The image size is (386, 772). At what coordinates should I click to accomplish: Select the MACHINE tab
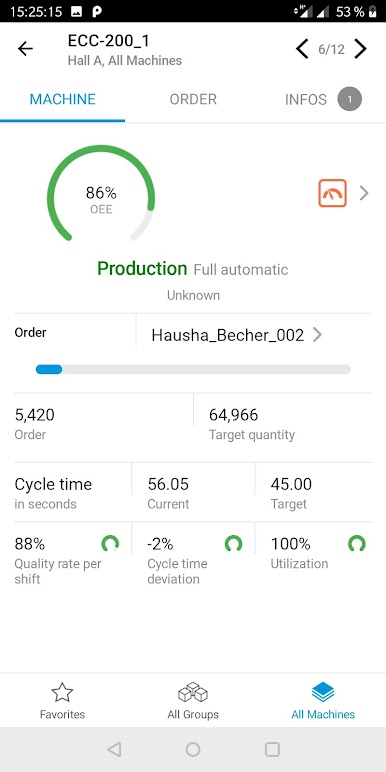click(x=63, y=99)
